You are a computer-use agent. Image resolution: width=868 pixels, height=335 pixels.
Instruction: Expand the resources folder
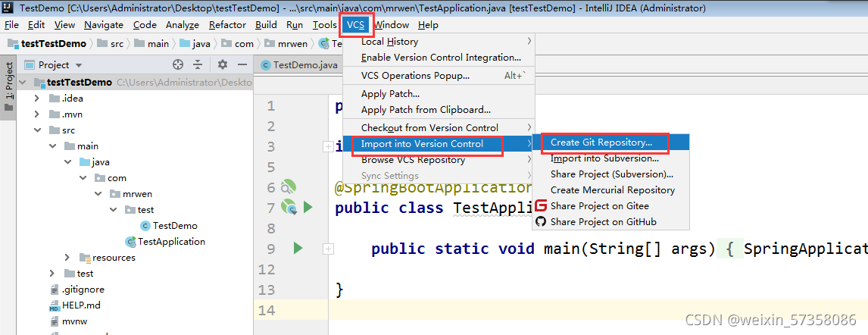pos(67,258)
